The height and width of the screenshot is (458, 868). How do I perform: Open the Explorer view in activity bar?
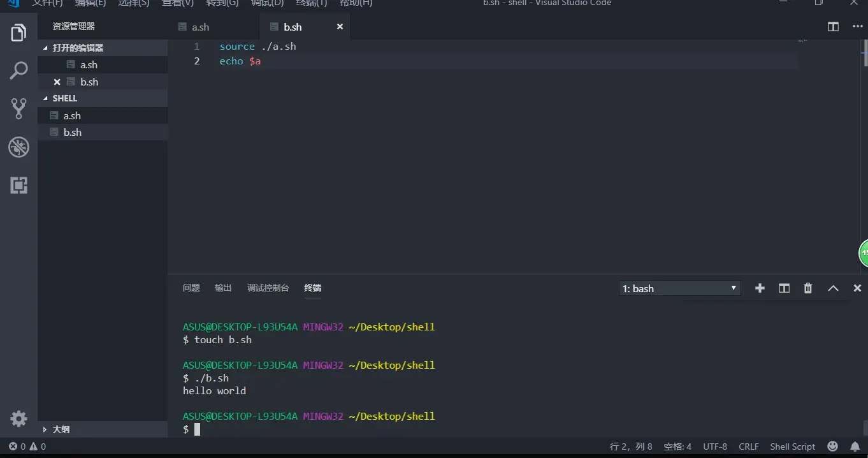(18, 33)
